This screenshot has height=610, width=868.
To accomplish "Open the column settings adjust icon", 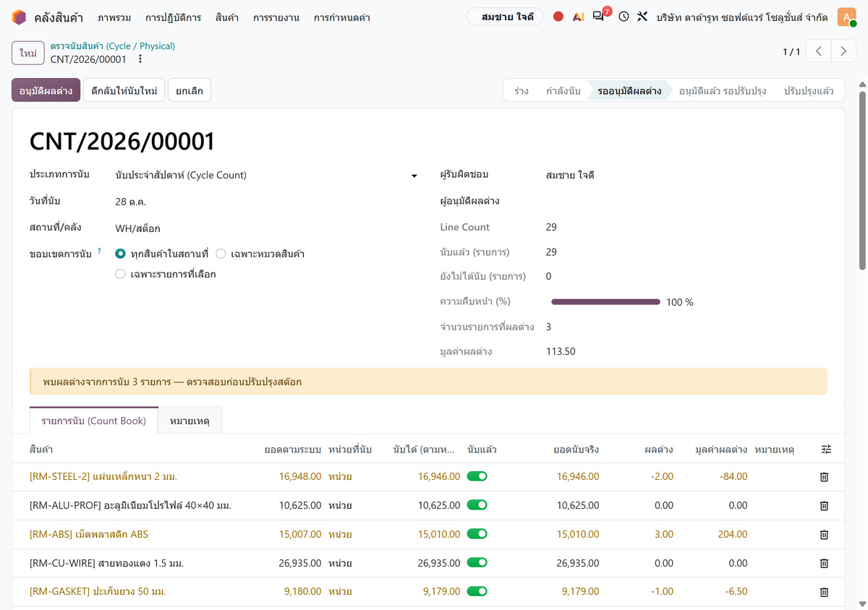I will click(x=827, y=450).
